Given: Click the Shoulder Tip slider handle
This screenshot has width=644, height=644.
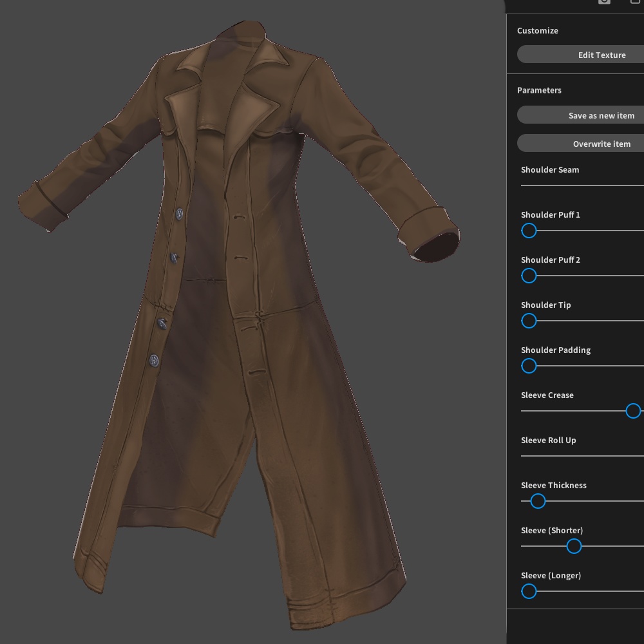Looking at the screenshot, I should 529,321.
